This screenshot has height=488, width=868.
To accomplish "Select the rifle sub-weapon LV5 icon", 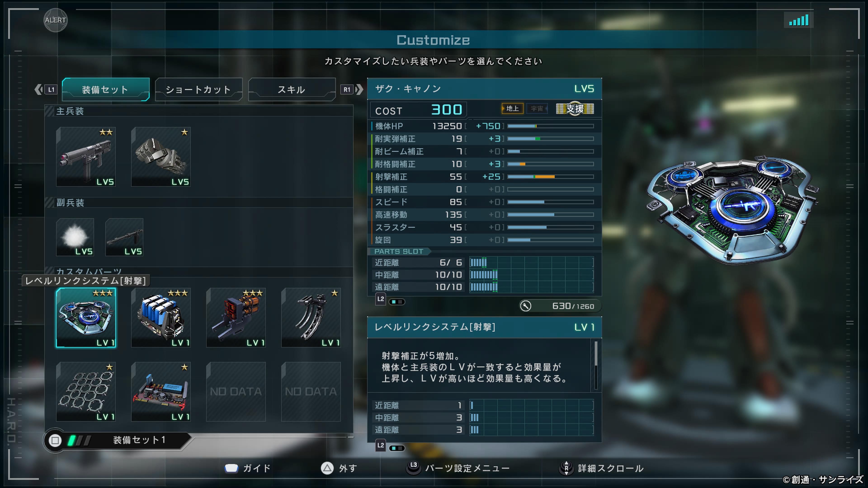I will tap(124, 237).
